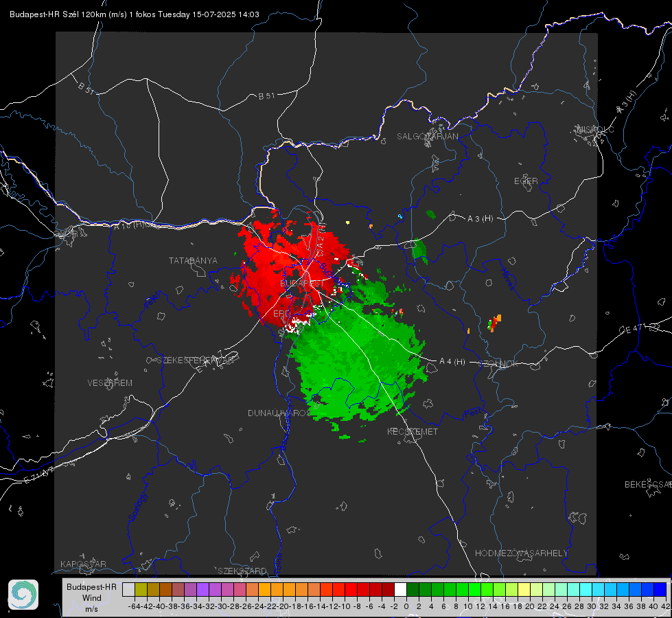
Task: Click the small orange-red echo in Heves county
Action: pos(495,323)
